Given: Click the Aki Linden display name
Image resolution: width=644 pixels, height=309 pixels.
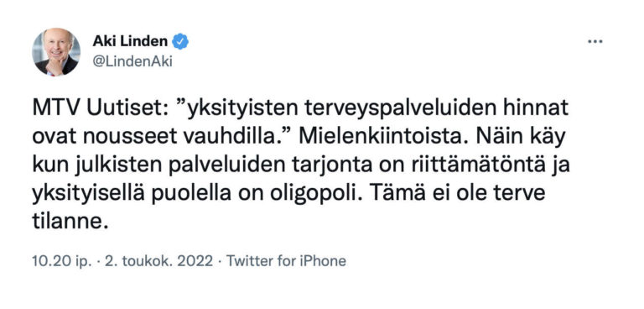Looking at the screenshot, I should (x=130, y=41).
